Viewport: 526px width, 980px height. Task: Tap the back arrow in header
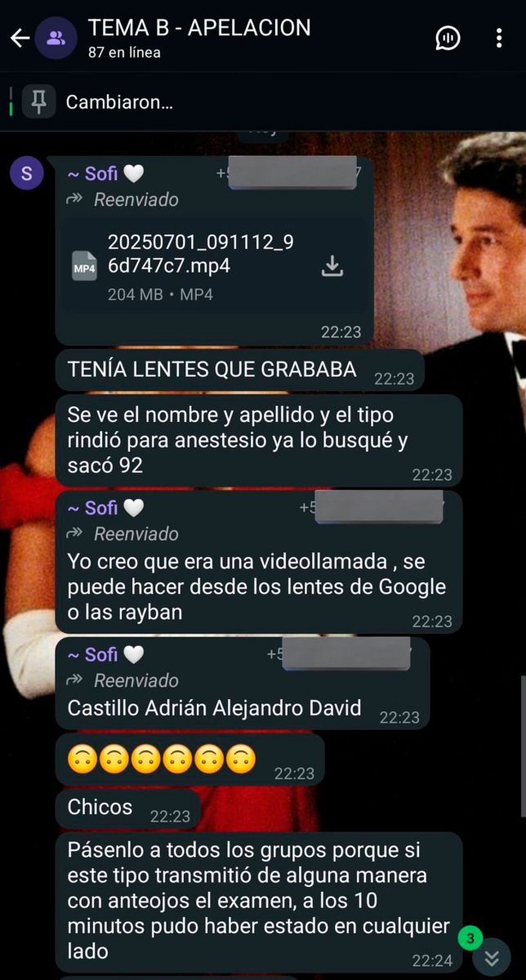click(20, 38)
